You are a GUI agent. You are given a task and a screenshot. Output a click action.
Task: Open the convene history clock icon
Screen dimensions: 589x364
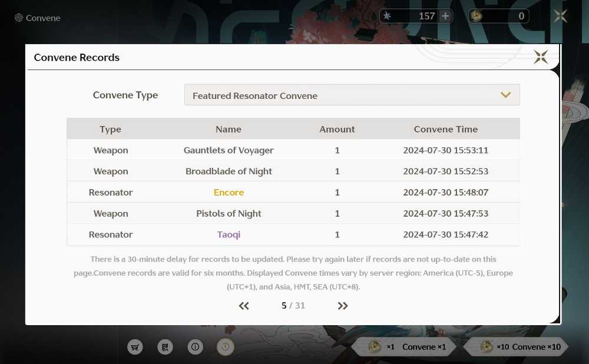(x=225, y=347)
